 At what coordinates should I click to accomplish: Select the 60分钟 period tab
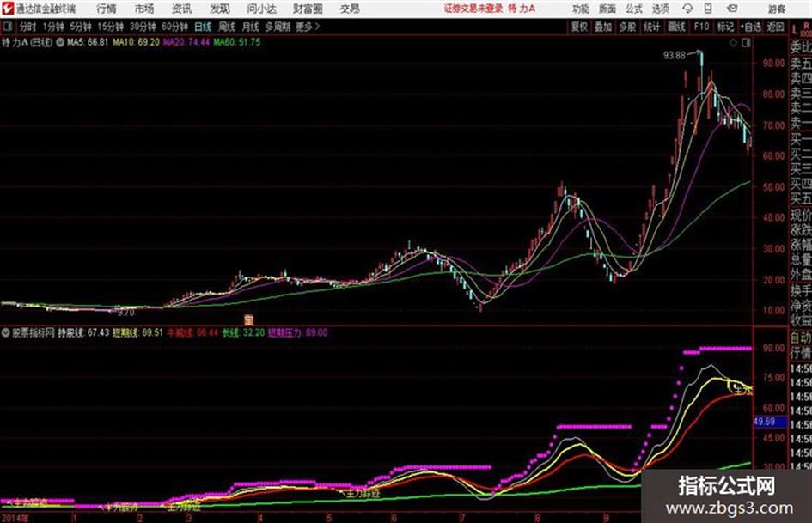click(174, 27)
